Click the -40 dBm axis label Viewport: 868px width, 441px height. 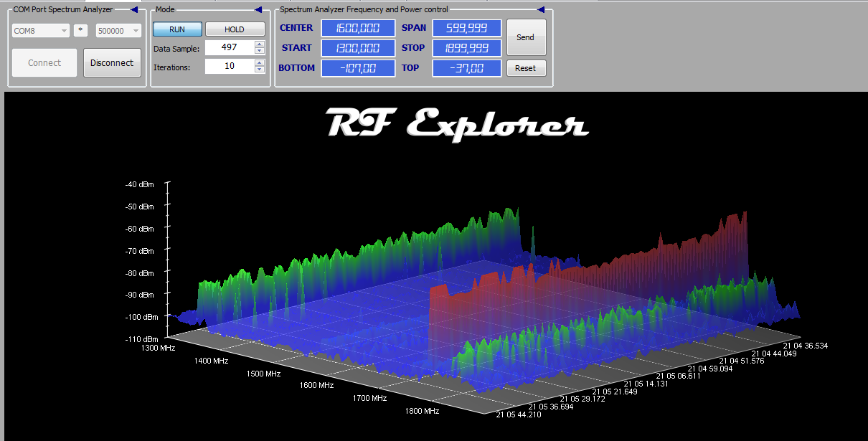tap(139, 184)
